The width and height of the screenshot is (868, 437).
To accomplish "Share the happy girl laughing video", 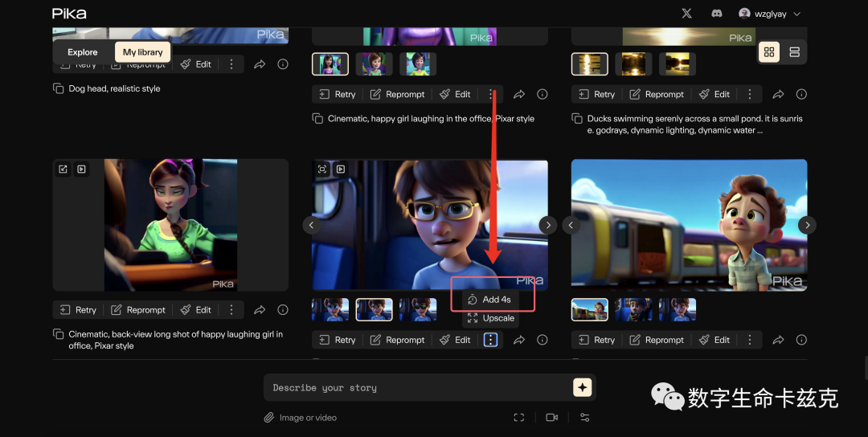I will coord(519,95).
